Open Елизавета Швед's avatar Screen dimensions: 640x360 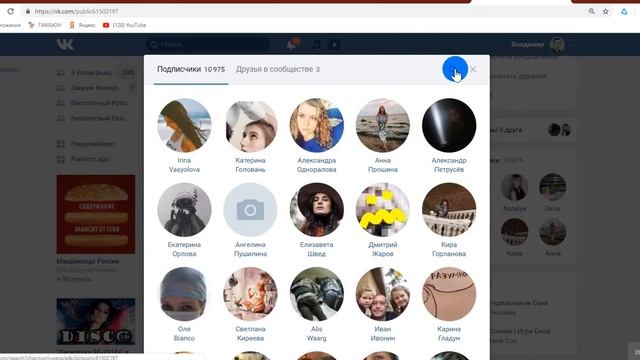[x=316, y=209]
